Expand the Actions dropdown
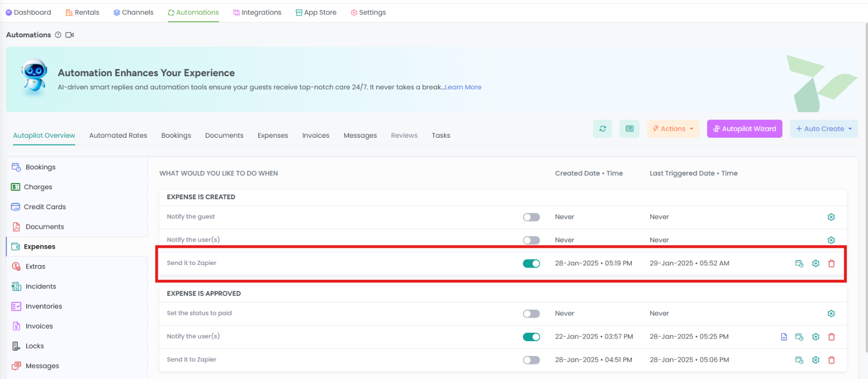 click(673, 129)
